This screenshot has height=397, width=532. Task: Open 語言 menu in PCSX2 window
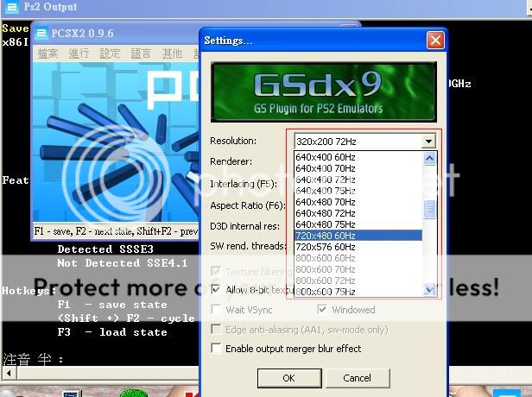click(x=141, y=54)
